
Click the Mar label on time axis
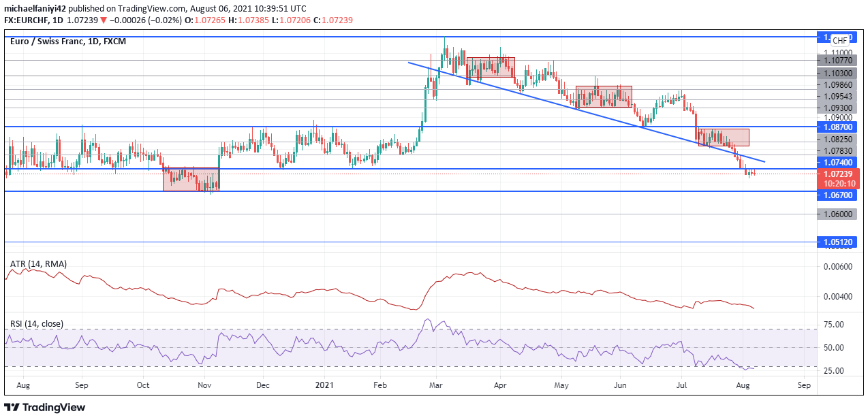pos(436,385)
